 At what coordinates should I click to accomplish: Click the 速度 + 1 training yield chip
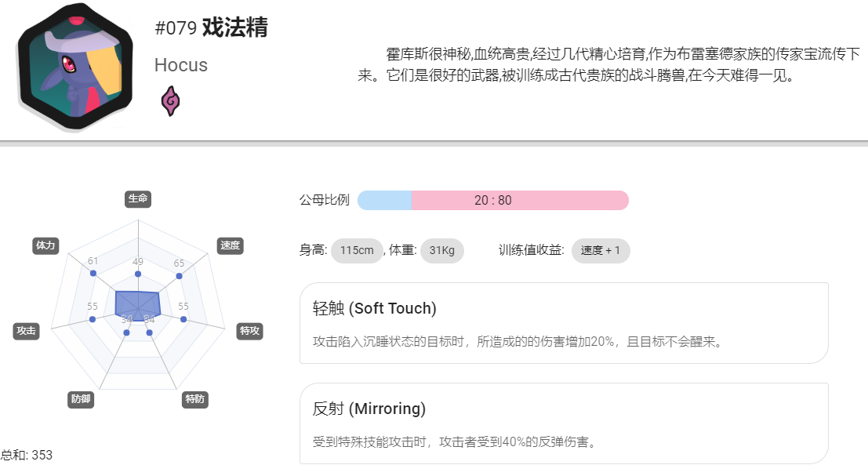[601, 251]
